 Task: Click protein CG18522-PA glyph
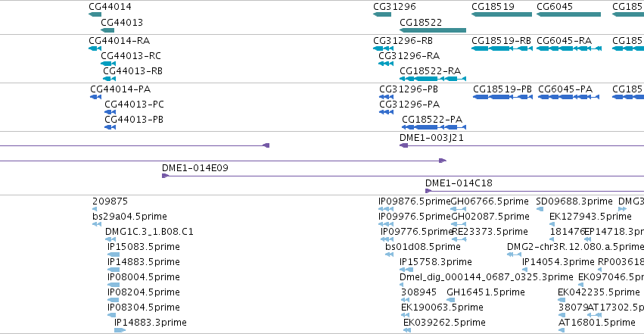tap(434, 127)
